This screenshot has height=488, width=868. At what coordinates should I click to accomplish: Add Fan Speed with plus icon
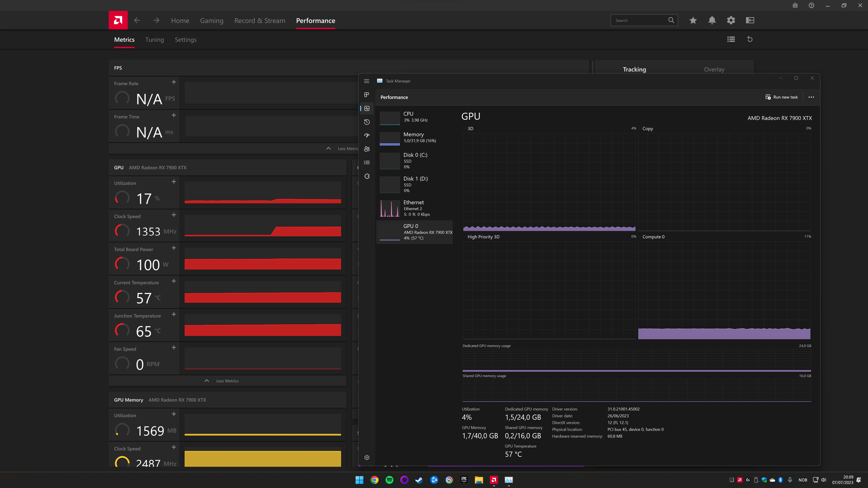point(174,347)
